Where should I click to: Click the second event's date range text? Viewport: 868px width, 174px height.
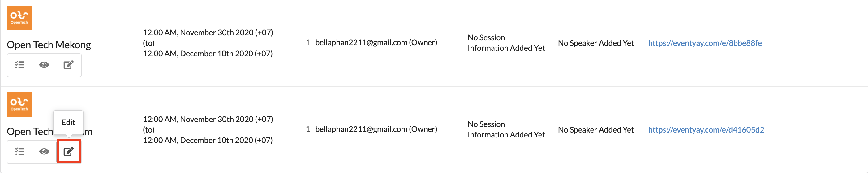[x=208, y=129]
